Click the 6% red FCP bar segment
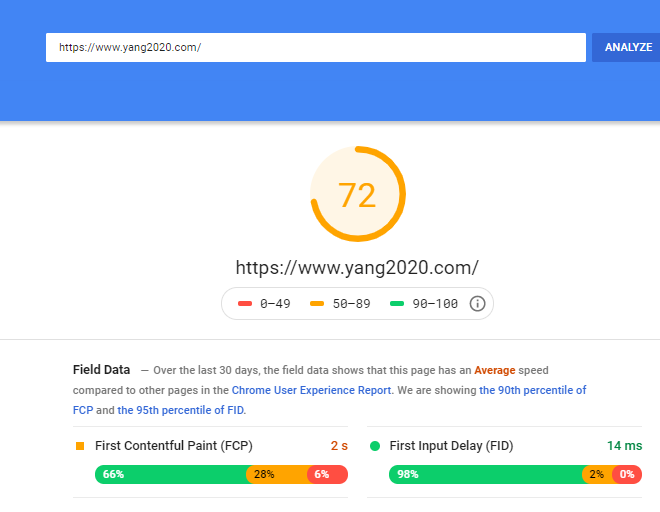 (x=328, y=475)
